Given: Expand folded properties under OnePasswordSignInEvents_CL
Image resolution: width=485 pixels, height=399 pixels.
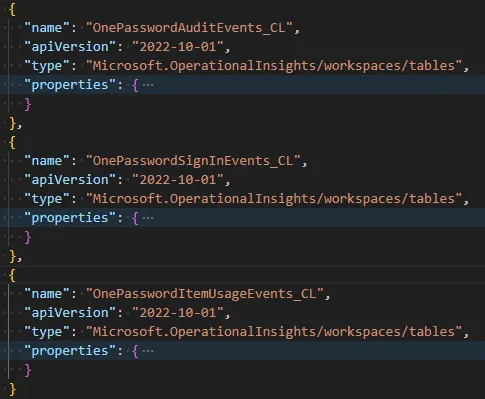Looking at the screenshot, I should (148, 218).
